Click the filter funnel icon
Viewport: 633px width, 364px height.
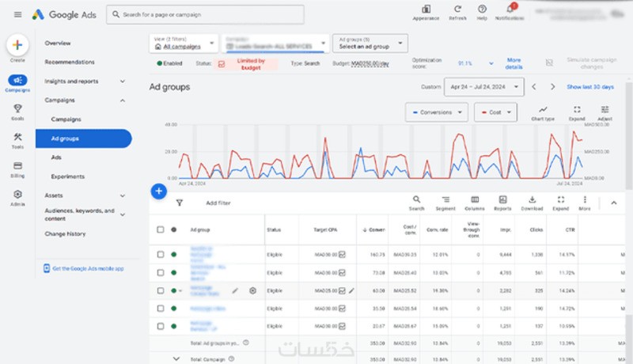[180, 203]
